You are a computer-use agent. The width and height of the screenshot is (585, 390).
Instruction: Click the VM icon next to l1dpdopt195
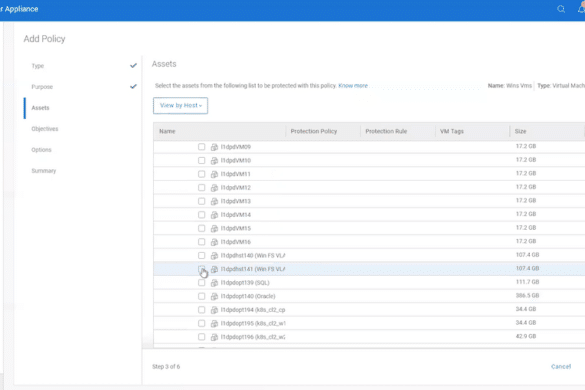pyautogui.click(x=214, y=324)
